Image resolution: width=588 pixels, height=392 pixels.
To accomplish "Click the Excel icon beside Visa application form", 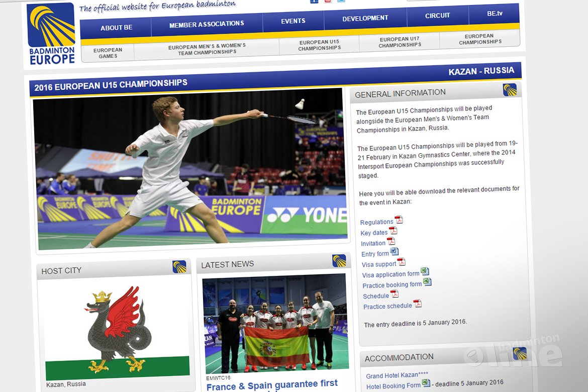I will click(425, 271).
